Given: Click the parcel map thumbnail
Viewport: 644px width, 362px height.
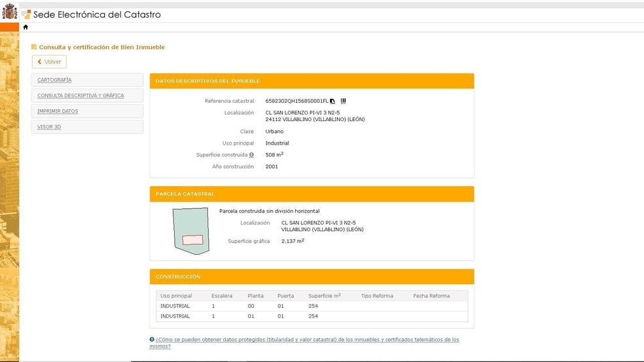Looking at the screenshot, I should tap(190, 231).
